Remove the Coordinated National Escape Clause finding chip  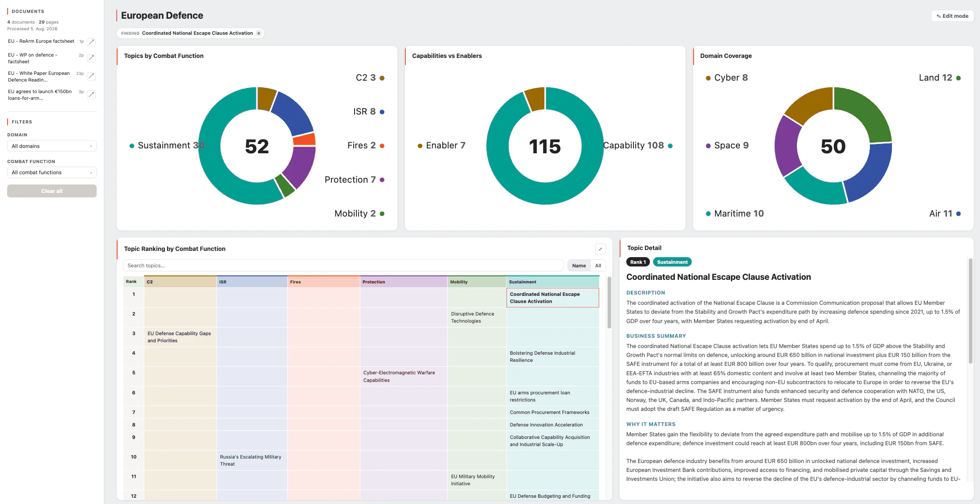pos(258,33)
